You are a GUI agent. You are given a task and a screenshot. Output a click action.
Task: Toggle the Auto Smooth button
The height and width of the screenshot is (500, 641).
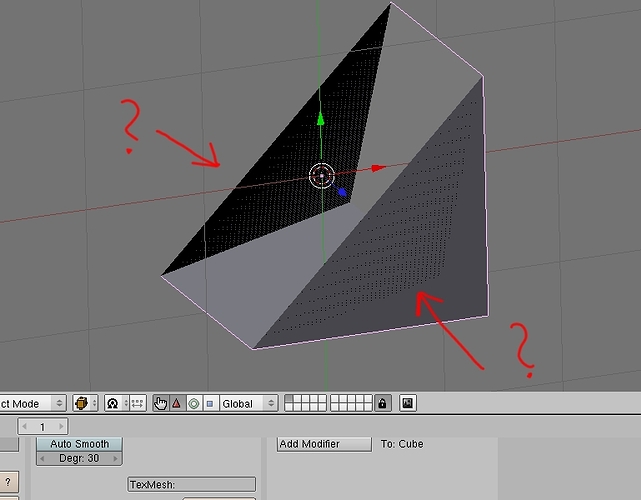[x=79, y=444]
